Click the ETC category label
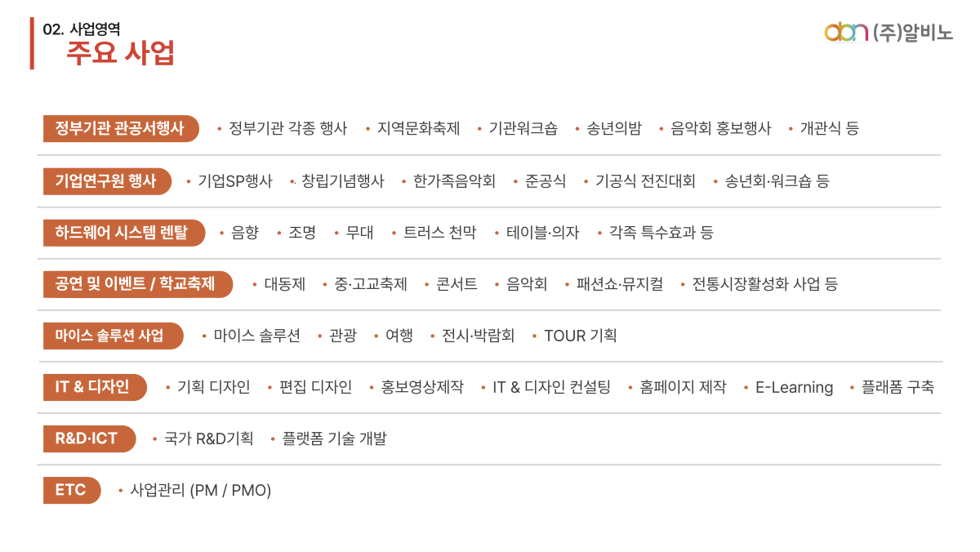The width and height of the screenshot is (980, 552). coord(71,490)
